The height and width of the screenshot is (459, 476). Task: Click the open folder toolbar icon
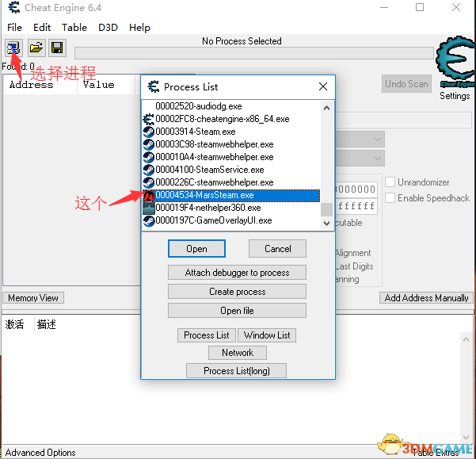pos(36,48)
